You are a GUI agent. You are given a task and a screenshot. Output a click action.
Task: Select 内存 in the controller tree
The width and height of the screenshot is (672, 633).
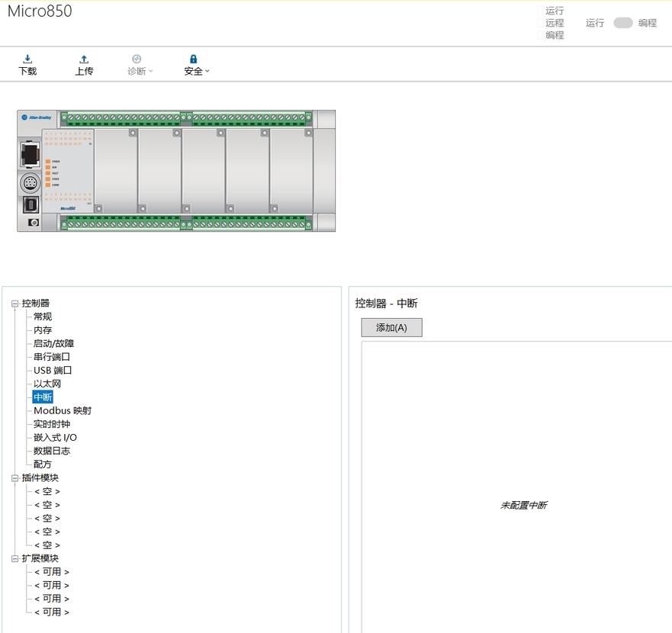point(43,330)
